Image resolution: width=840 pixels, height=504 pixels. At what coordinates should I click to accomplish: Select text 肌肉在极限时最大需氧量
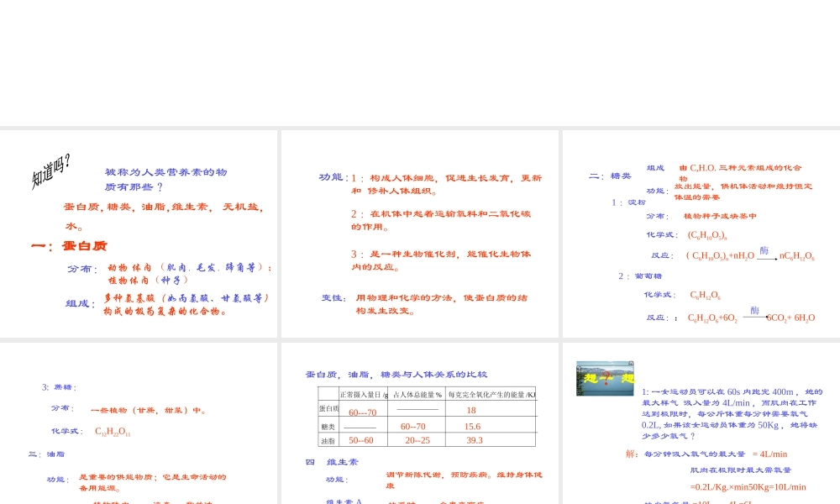(740, 470)
